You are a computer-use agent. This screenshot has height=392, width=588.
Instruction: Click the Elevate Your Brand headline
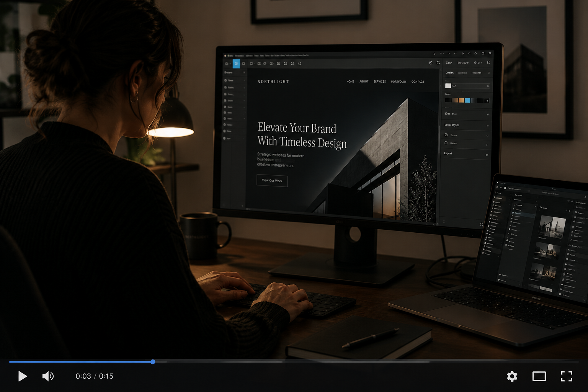click(302, 135)
